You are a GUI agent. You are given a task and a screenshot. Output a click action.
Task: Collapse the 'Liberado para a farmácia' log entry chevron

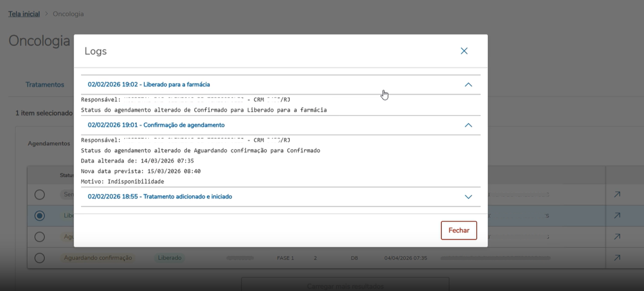tap(468, 85)
